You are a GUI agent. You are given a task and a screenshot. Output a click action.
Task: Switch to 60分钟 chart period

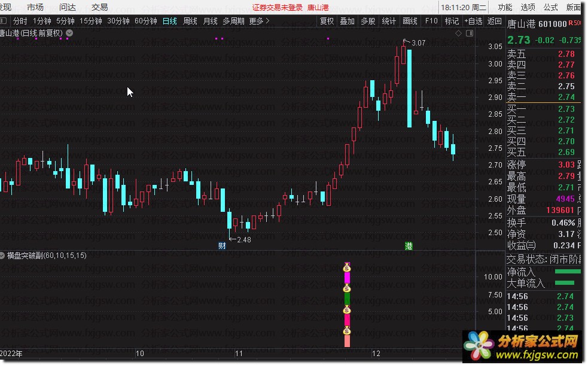point(145,21)
